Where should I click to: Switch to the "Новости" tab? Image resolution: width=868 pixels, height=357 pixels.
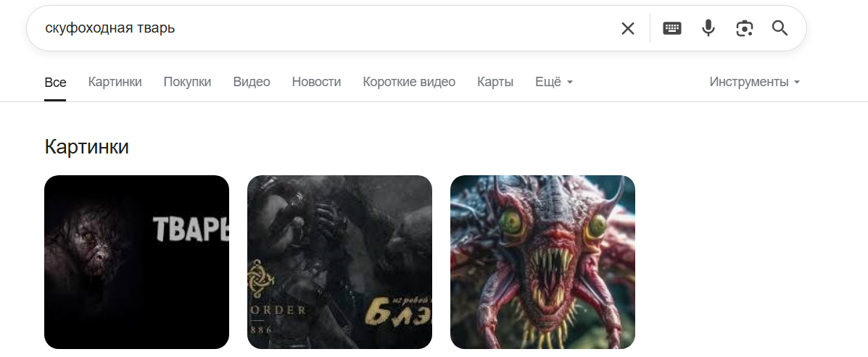[316, 82]
